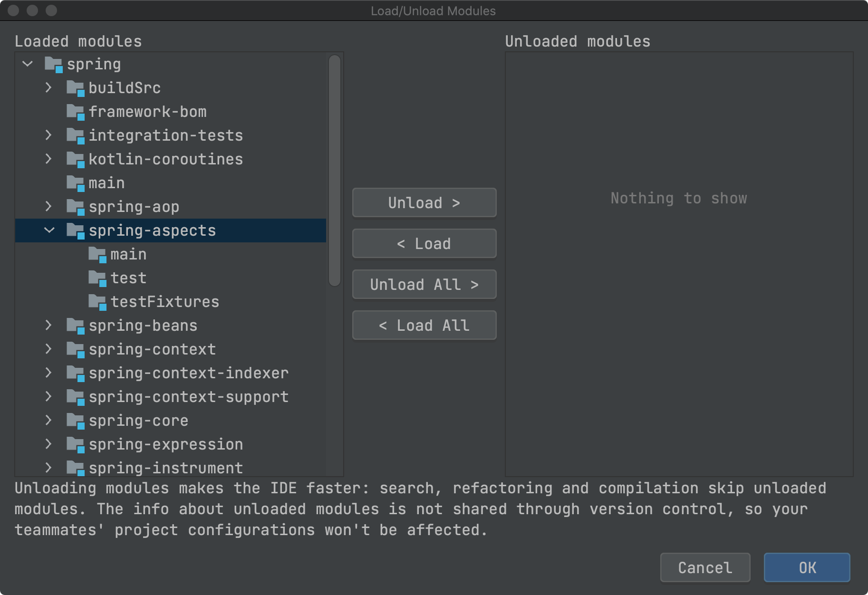Click the loaded modules list scrollbar
Image resolution: width=868 pixels, height=595 pixels.
point(335,170)
